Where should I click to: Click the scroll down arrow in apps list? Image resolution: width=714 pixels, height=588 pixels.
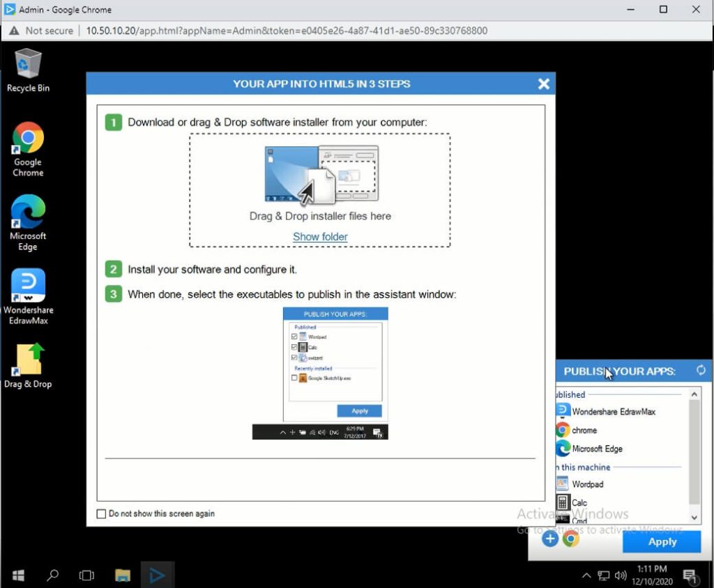tap(694, 518)
